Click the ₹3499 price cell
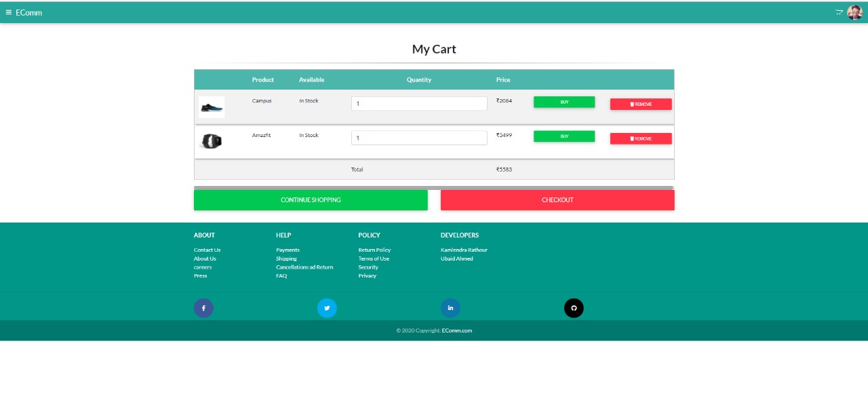This screenshot has height=420, width=868. click(x=504, y=135)
